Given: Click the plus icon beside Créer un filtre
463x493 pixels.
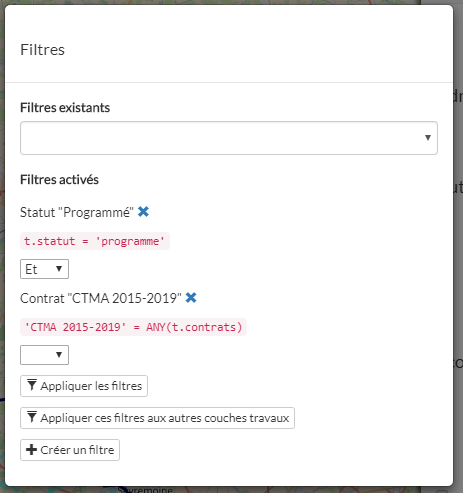Looking at the screenshot, I should [x=31, y=450].
